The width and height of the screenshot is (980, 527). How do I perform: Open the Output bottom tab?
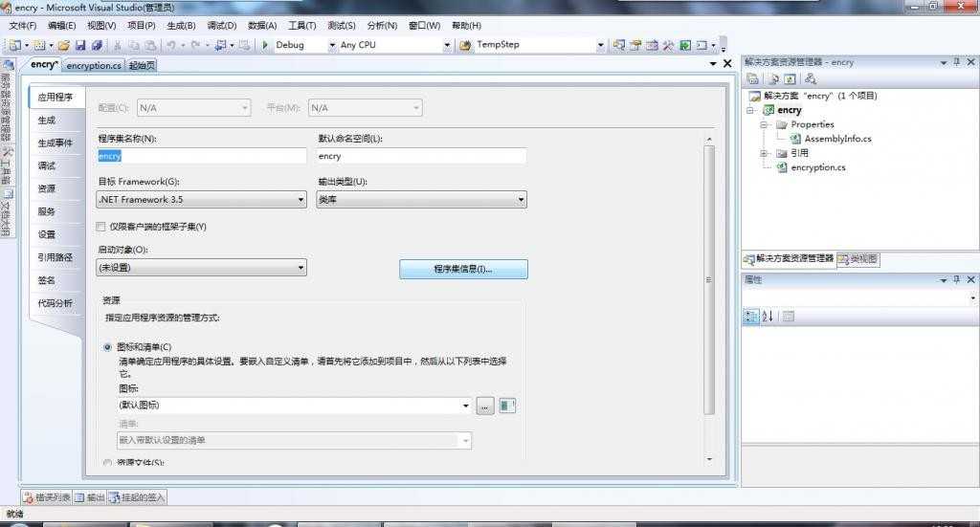(x=90, y=497)
